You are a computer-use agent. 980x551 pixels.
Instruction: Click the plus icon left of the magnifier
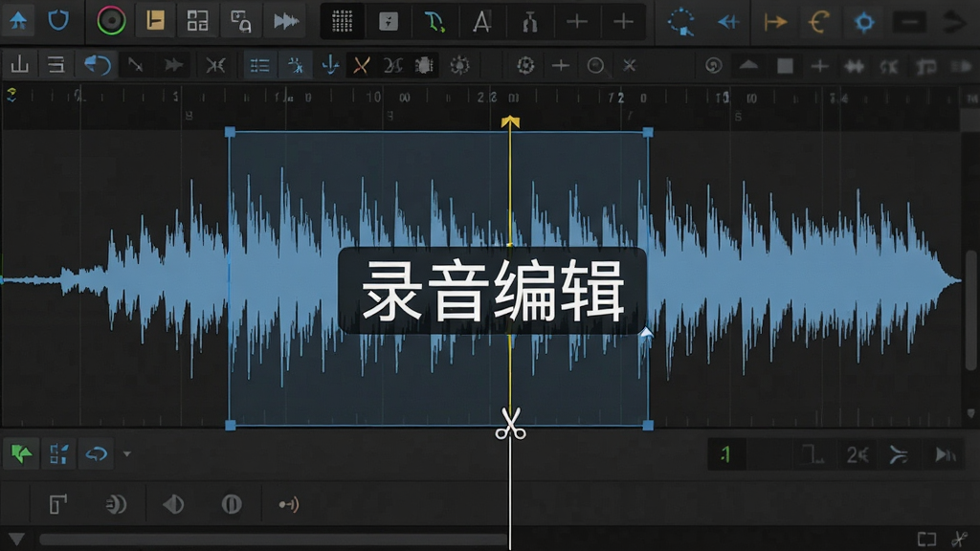[561, 65]
